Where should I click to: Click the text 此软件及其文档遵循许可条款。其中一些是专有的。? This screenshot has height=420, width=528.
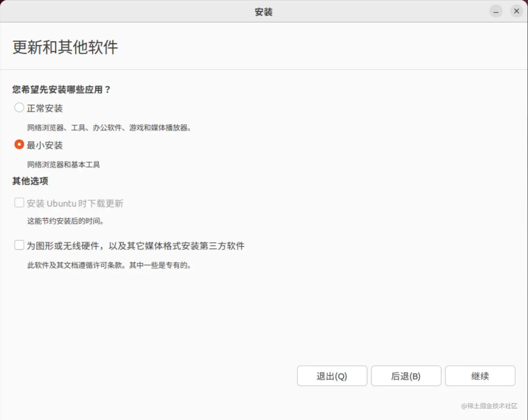click(109, 265)
